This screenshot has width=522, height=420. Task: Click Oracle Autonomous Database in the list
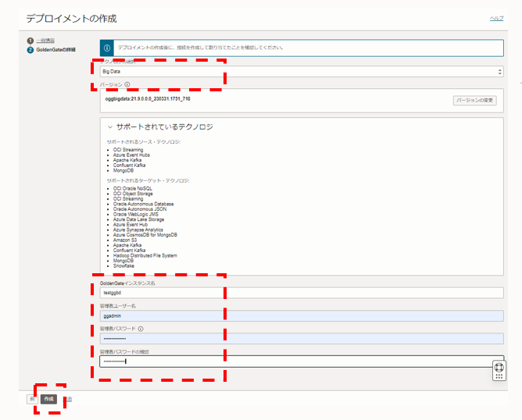click(143, 205)
